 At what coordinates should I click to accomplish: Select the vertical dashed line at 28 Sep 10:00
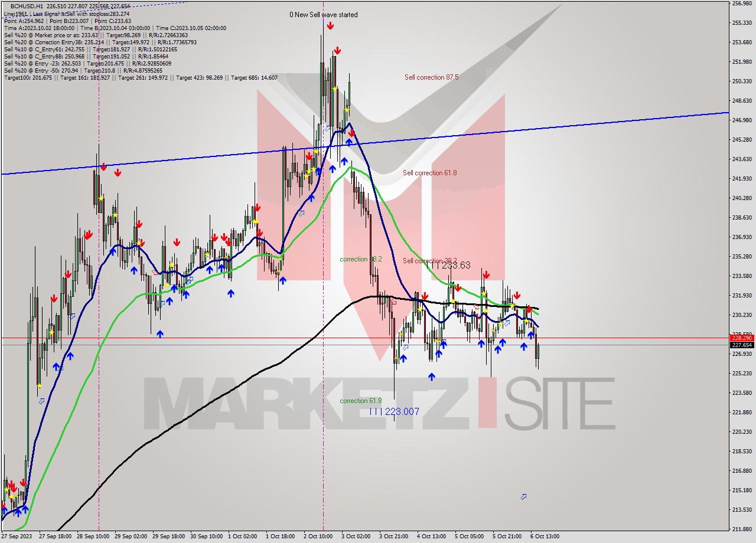coord(99,266)
